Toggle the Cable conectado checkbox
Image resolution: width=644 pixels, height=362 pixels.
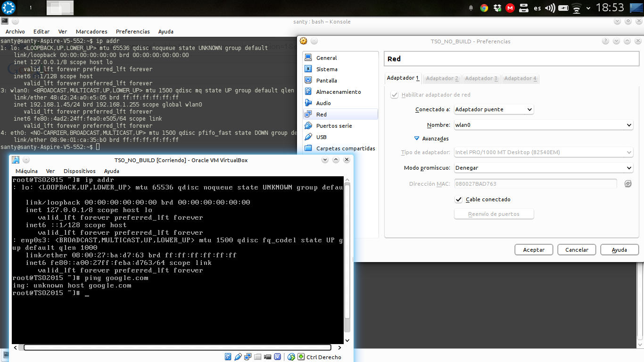pyautogui.click(x=458, y=199)
